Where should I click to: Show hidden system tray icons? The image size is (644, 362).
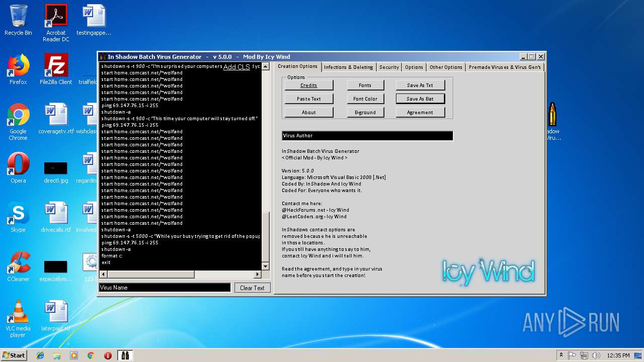pos(561,355)
